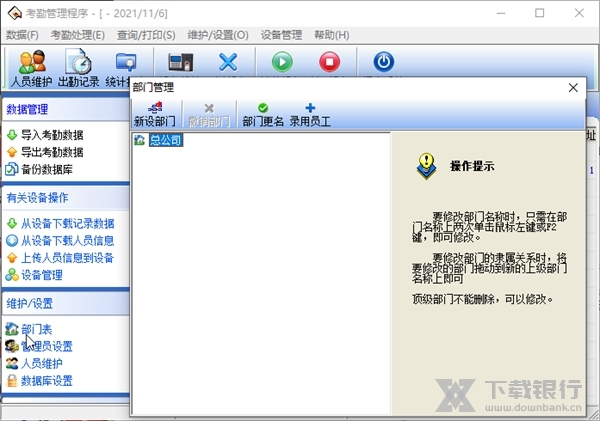Open 出勤记录 clock toolbar icon
The width and height of the screenshot is (600, 421).
coord(78,68)
